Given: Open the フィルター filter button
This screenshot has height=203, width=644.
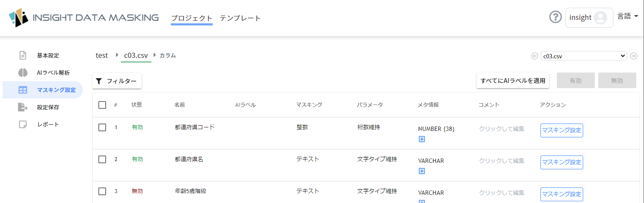Looking at the screenshot, I should click(x=117, y=81).
